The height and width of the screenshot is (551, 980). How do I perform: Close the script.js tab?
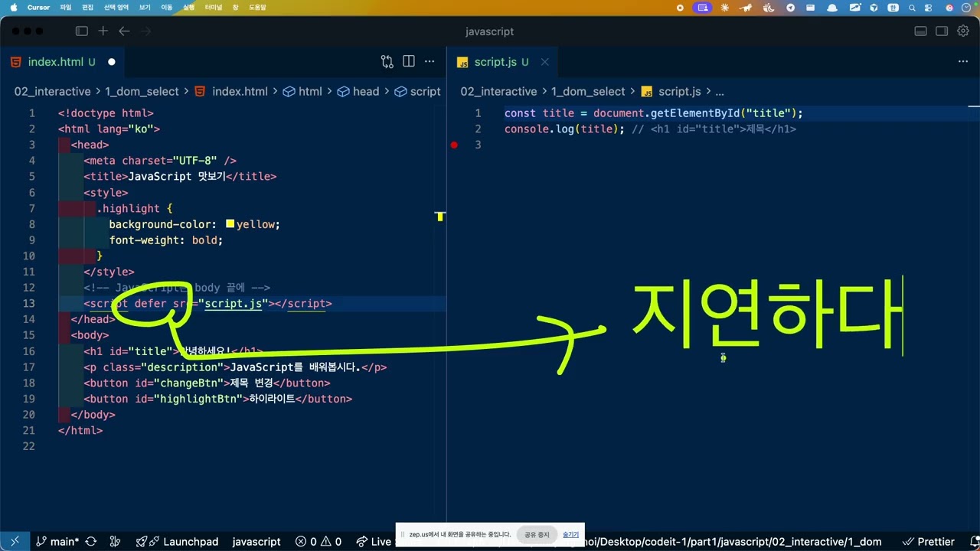click(x=544, y=62)
